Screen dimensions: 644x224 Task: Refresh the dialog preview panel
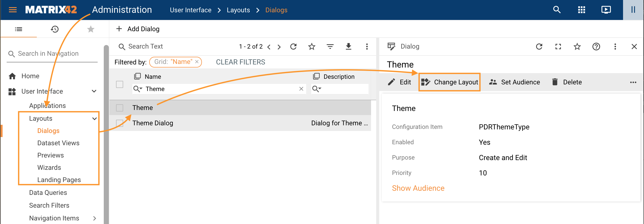[539, 47]
